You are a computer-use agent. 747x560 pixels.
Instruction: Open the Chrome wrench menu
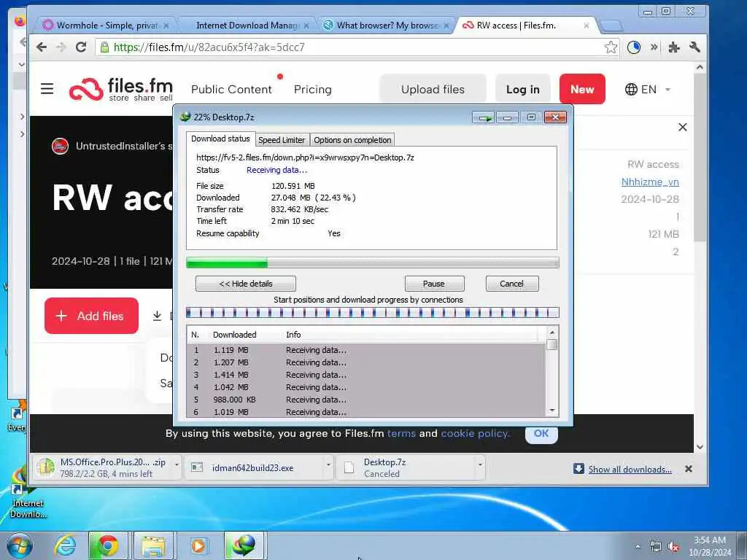(x=694, y=47)
